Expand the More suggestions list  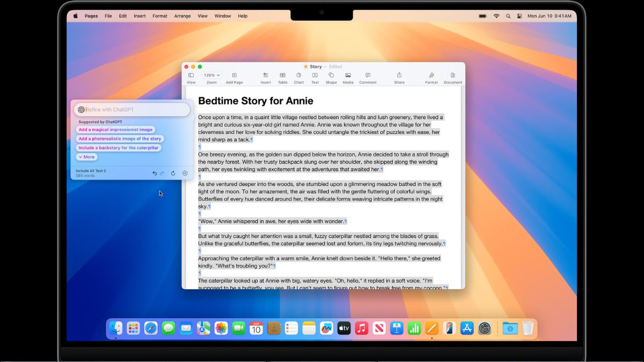point(86,157)
